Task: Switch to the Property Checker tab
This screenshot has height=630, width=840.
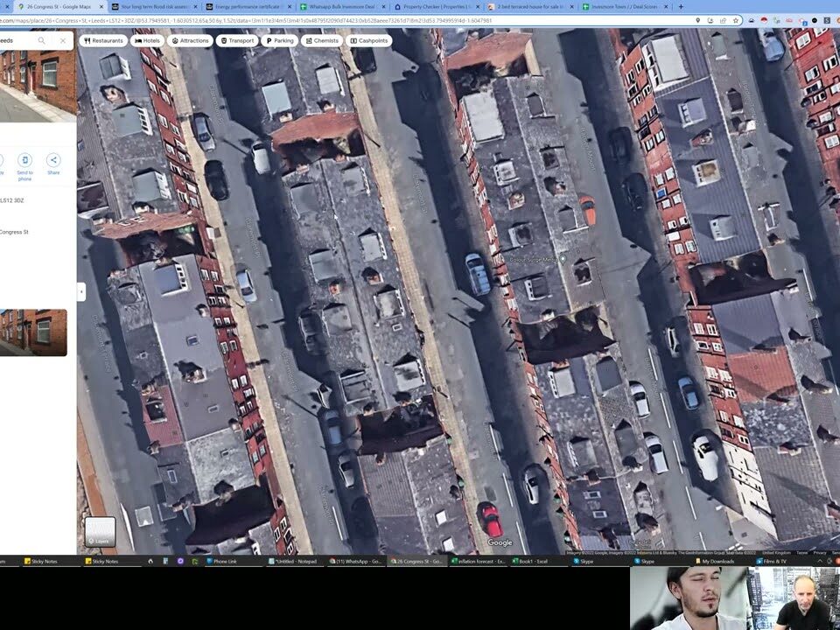Action: pos(433,6)
